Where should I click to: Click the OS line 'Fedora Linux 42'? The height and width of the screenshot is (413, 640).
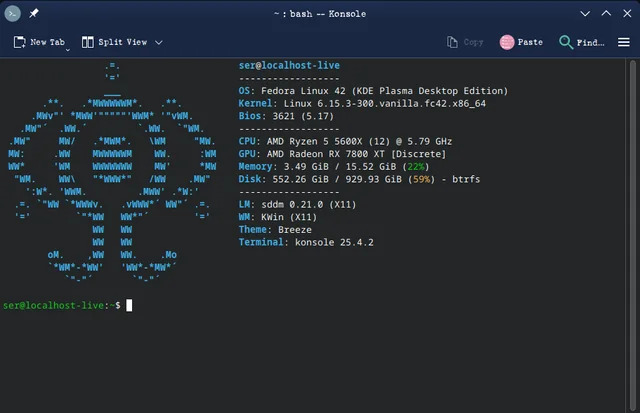click(373, 91)
